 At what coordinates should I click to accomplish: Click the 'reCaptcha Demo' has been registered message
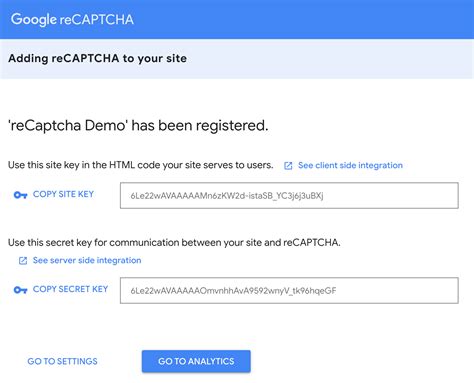(x=138, y=126)
